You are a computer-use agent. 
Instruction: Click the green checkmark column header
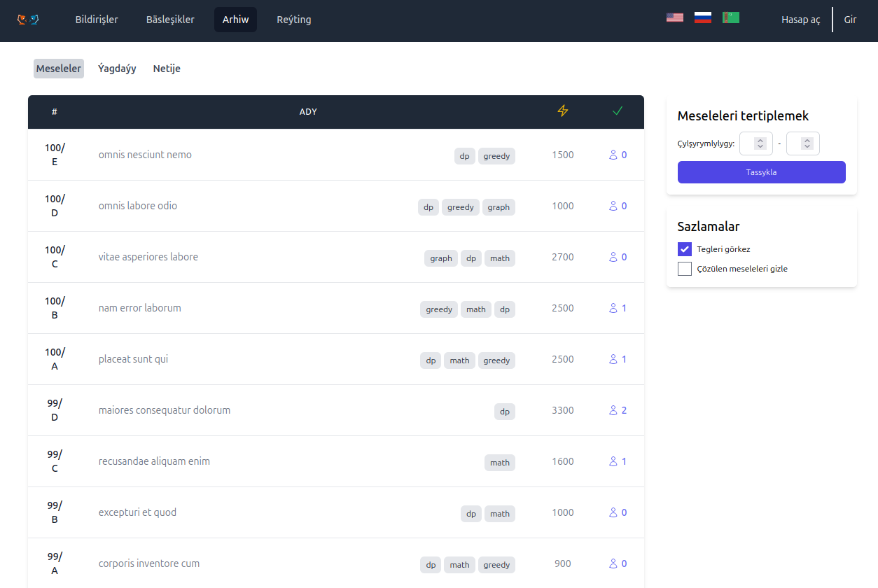617,111
